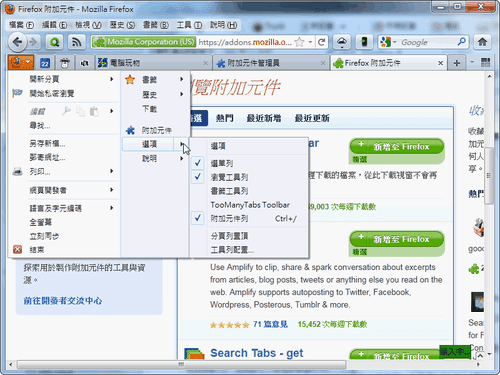
Task: Switch to the 最近更新 tab
Action: [x=312, y=118]
